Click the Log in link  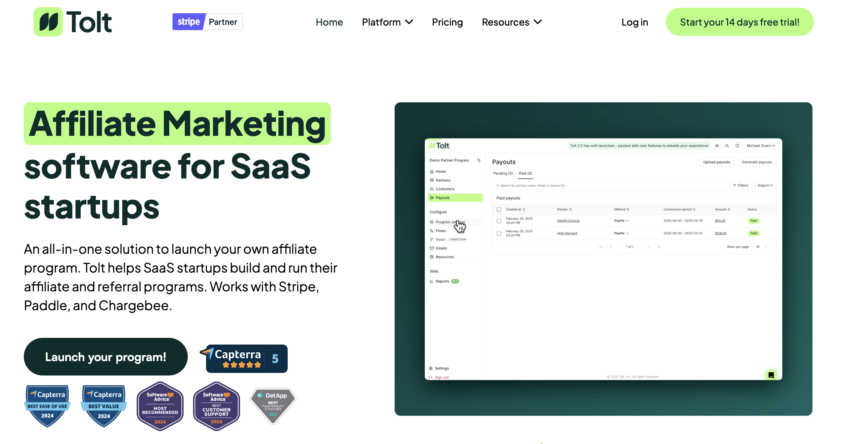point(634,22)
